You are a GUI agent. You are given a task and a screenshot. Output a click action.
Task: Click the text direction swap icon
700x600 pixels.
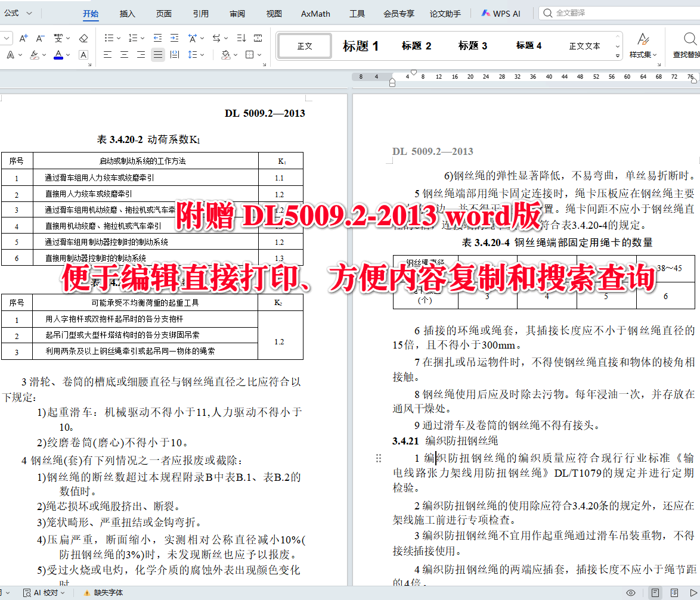tap(216, 38)
